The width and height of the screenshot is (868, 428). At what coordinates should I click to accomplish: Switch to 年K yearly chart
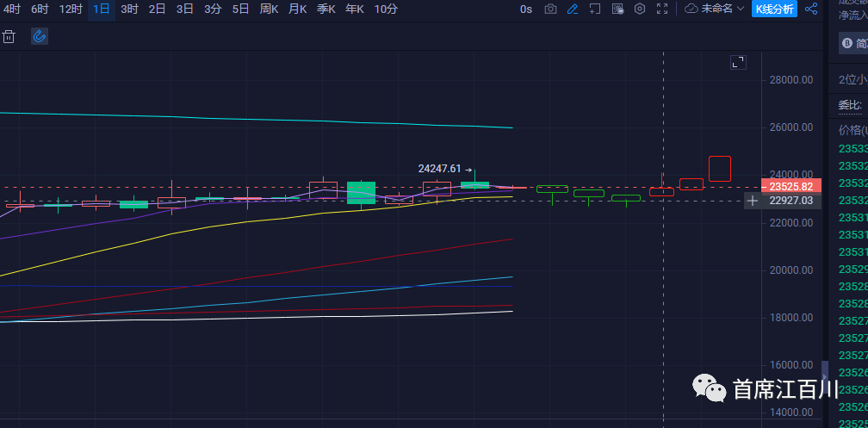[x=355, y=9]
